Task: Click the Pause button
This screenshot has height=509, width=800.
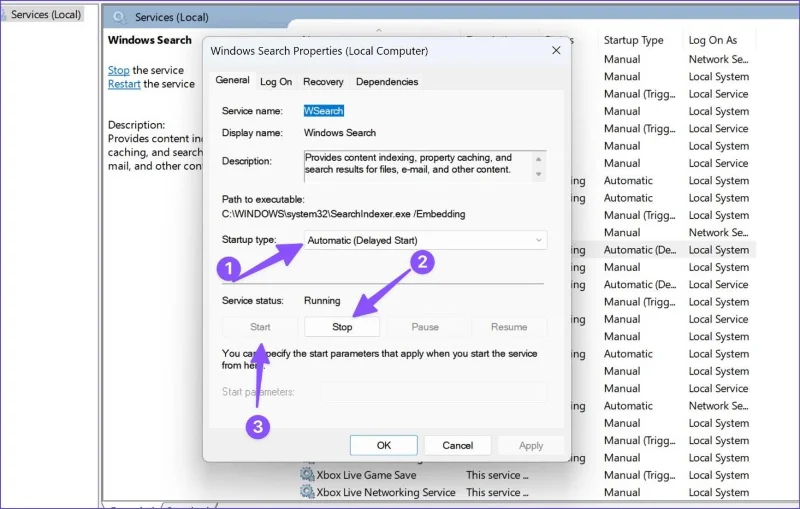Action: (x=425, y=327)
